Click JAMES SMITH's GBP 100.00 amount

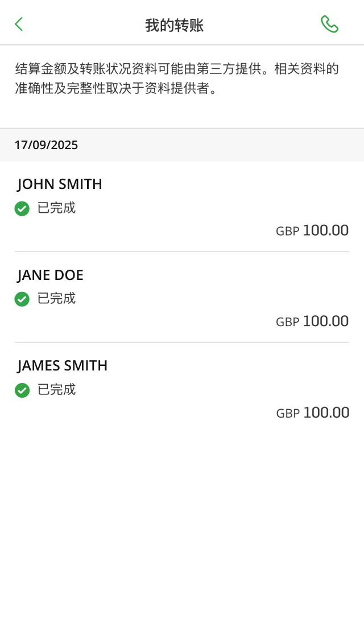pyautogui.click(x=326, y=413)
